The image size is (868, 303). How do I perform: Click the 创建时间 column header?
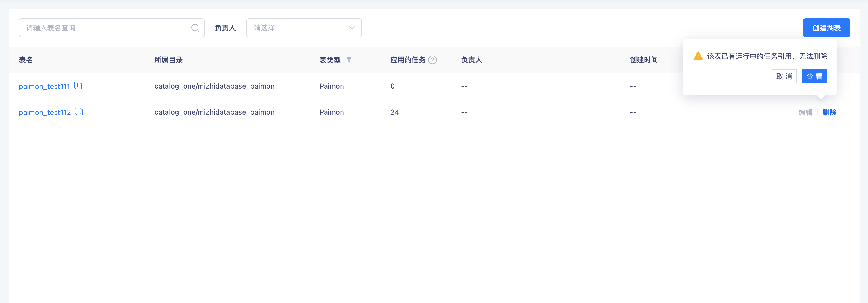click(x=644, y=60)
